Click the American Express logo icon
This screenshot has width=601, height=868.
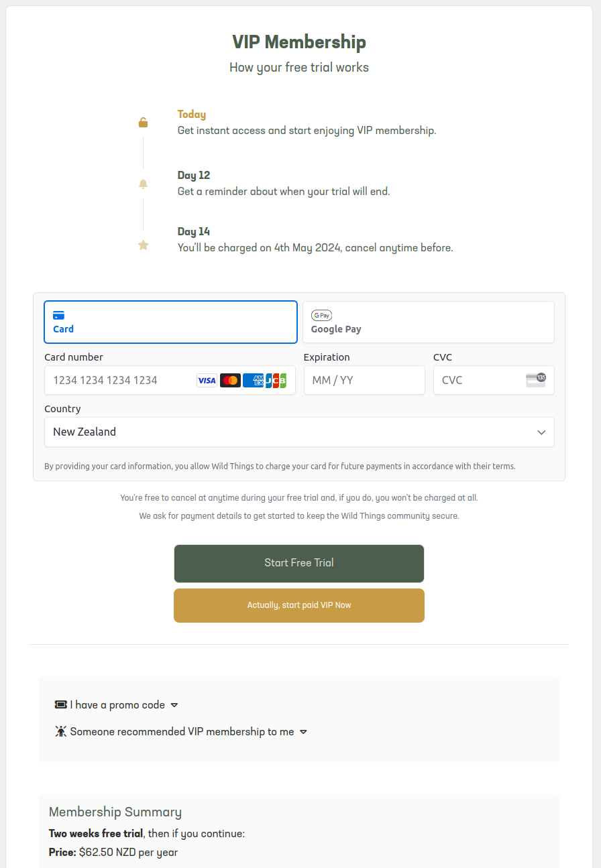point(253,380)
